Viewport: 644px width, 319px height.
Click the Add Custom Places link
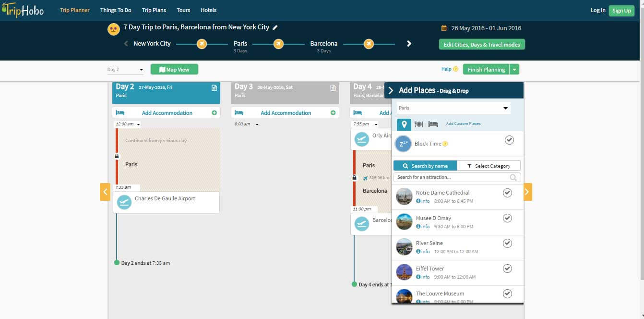tap(463, 124)
